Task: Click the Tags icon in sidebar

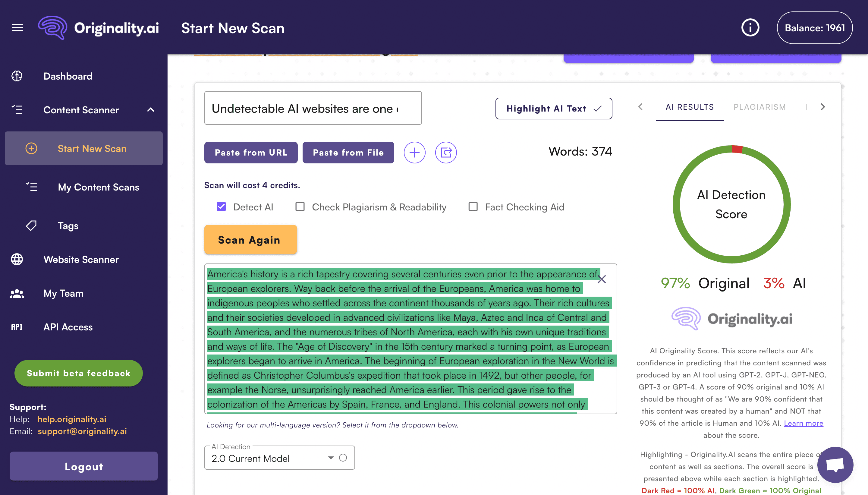Action: 31,225
